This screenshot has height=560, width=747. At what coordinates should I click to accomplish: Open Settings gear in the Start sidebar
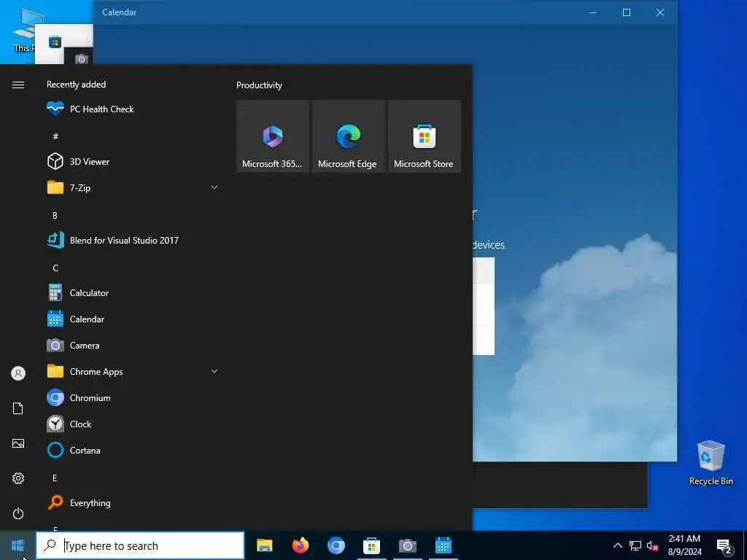(x=18, y=478)
